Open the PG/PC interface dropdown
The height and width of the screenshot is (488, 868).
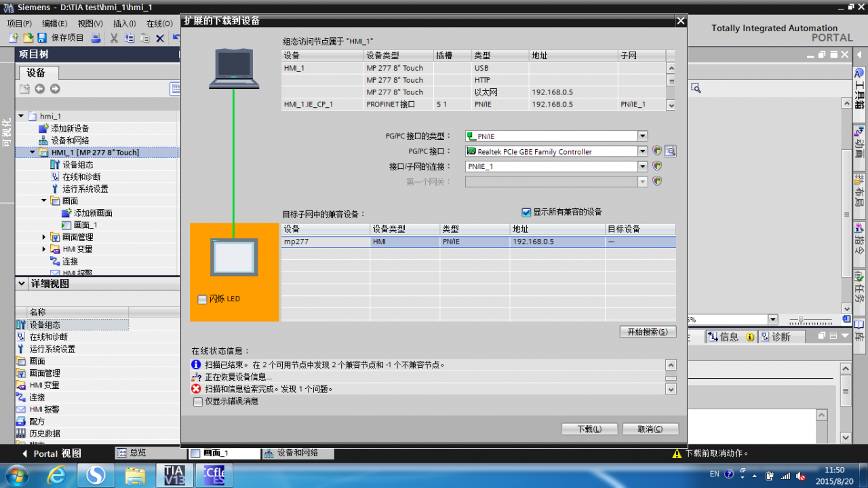pyautogui.click(x=643, y=151)
